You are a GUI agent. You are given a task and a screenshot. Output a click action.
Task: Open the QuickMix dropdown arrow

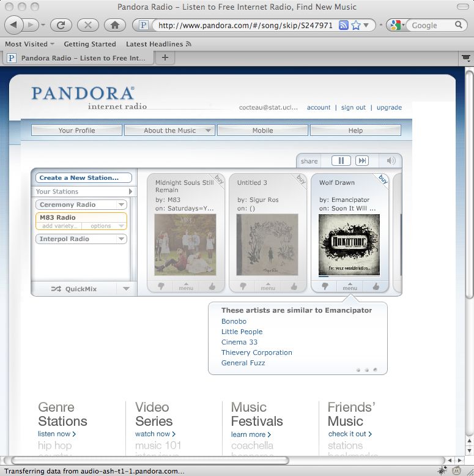click(126, 289)
